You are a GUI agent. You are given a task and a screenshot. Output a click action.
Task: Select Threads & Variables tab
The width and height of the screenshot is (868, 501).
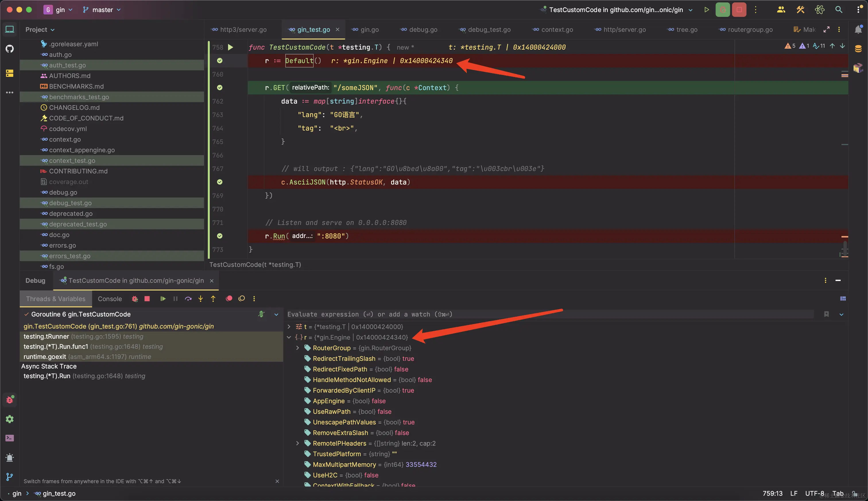pos(56,299)
